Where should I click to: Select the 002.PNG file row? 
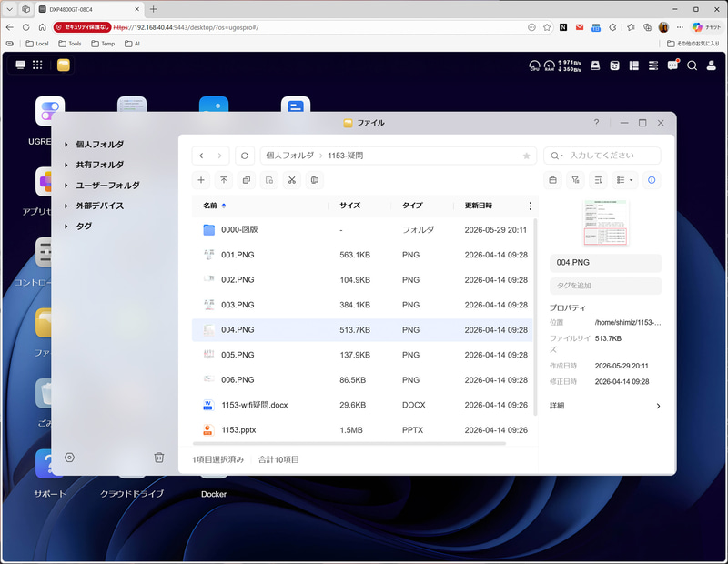pyautogui.click(x=362, y=280)
